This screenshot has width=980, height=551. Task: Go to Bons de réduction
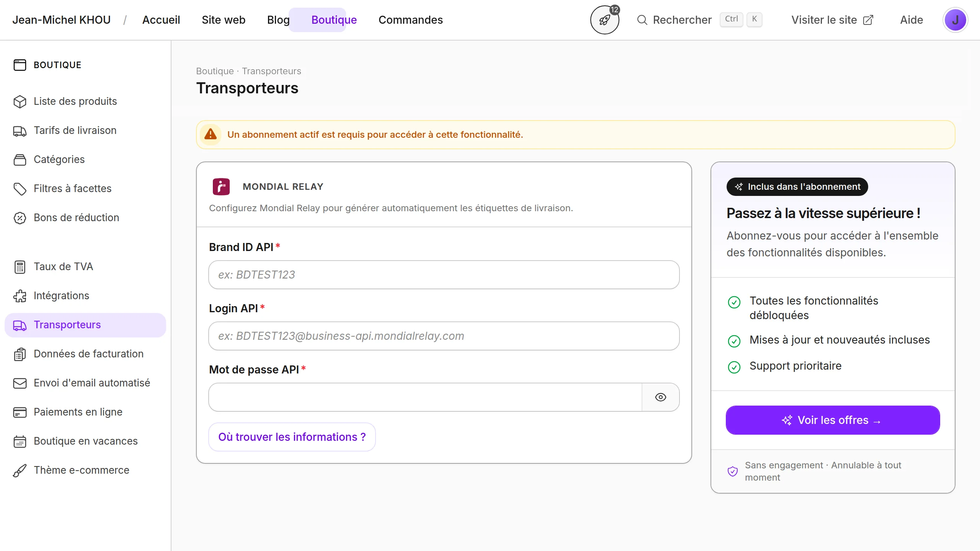[x=76, y=218]
